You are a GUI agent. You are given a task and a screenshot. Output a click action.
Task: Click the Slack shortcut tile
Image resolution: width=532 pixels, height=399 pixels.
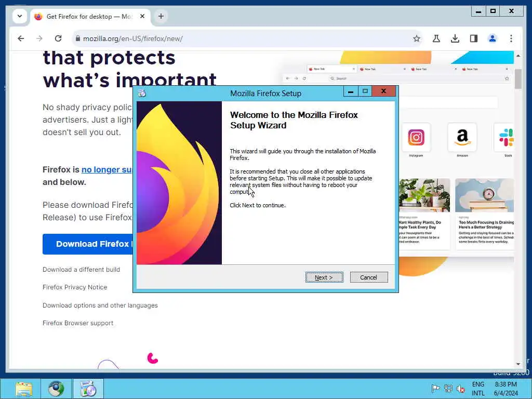[504, 137]
